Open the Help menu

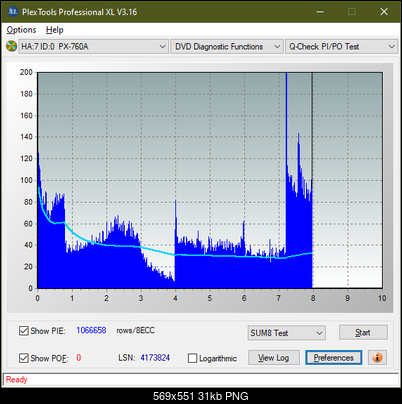click(55, 30)
